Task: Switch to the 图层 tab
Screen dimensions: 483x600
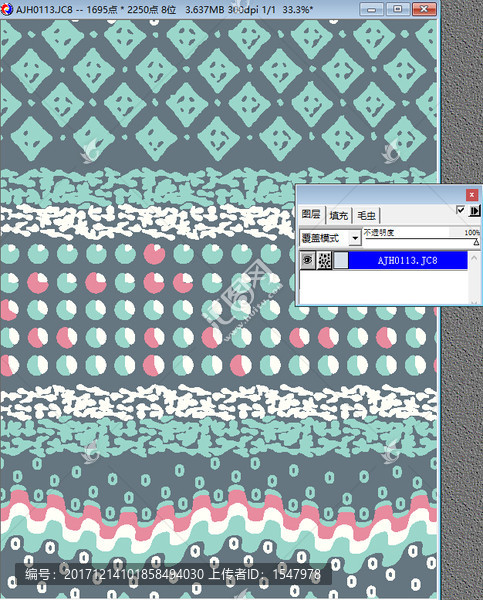Action: click(x=311, y=214)
